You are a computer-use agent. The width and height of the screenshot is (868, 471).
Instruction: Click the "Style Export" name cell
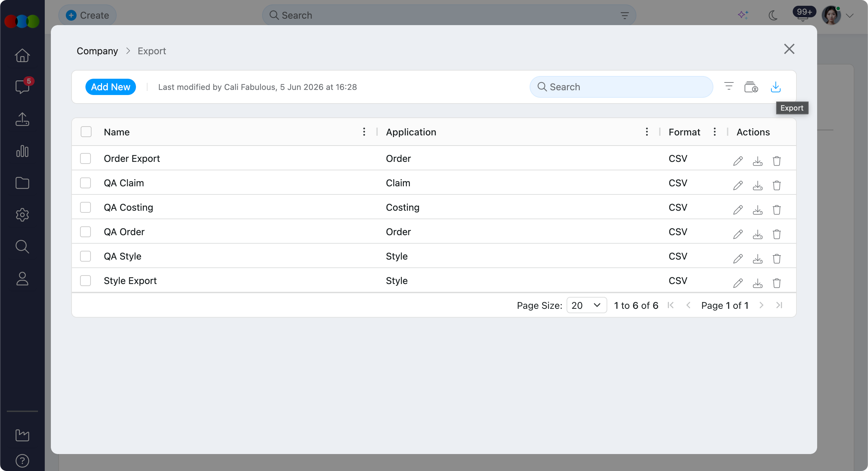click(x=130, y=281)
